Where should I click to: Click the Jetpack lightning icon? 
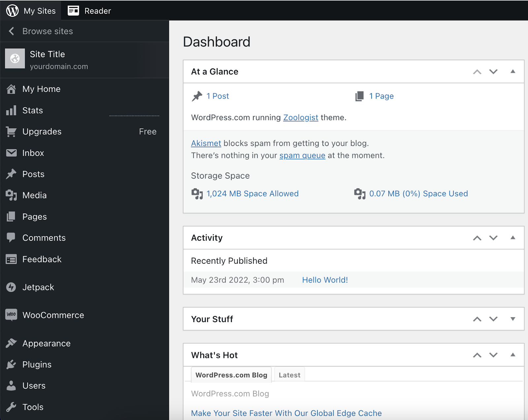pos(11,287)
